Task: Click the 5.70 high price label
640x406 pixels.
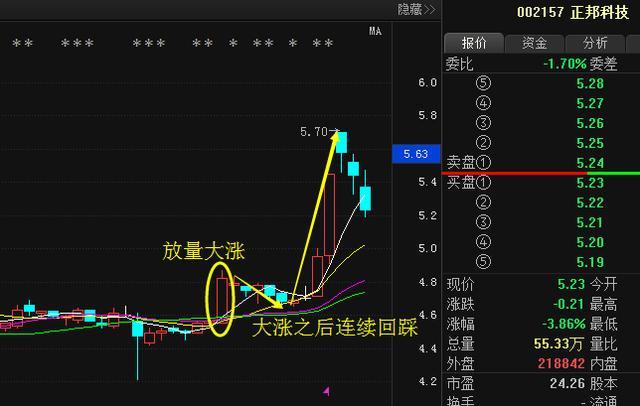Action: pyautogui.click(x=319, y=132)
